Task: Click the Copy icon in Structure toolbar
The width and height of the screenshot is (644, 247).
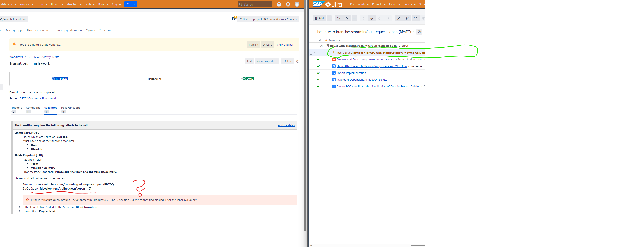Action: (x=415, y=18)
